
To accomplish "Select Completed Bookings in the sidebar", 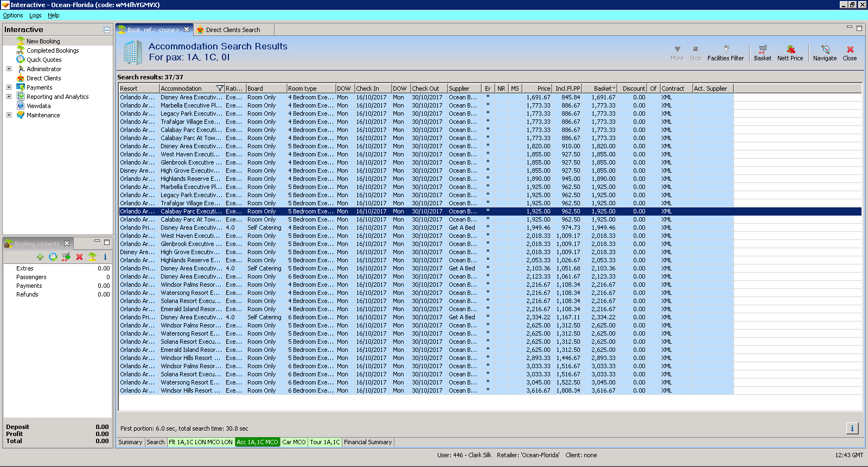I will click(x=53, y=51).
